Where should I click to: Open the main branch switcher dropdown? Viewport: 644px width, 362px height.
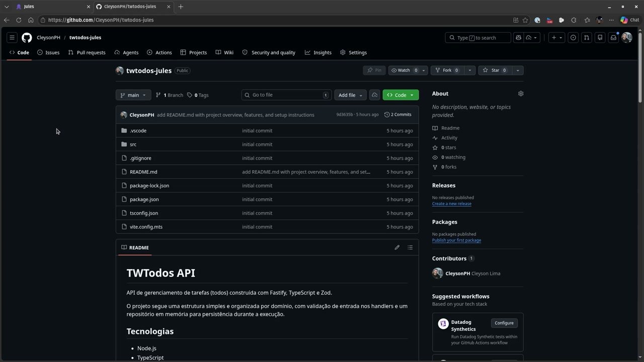point(133,95)
